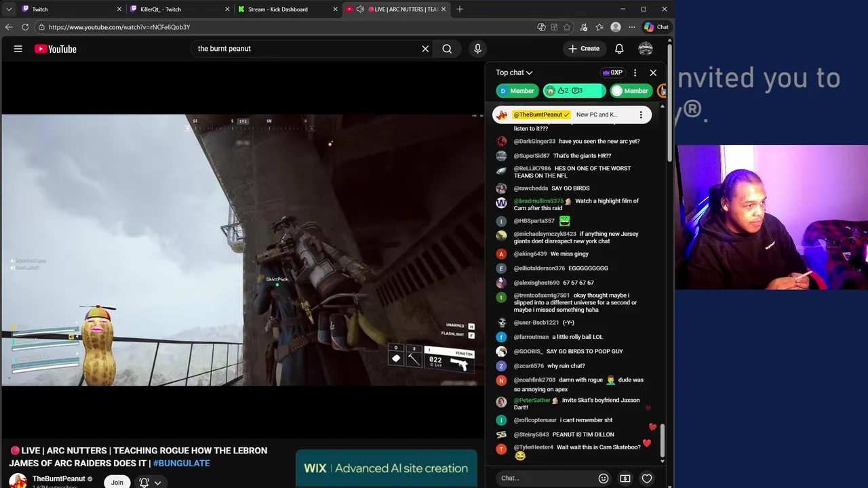
Task: Toggle channel notification bell
Action: (x=144, y=483)
